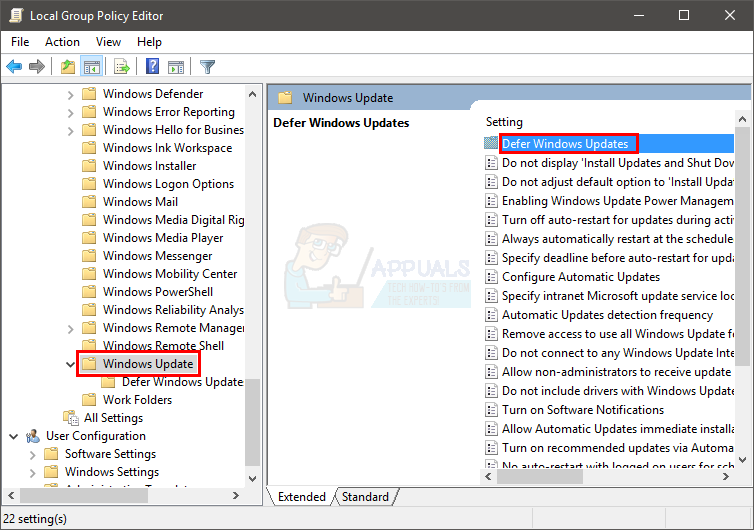Viewport: 754px width, 530px height.
Task: Select Windows Ink Workspace in the tree
Action: coord(167,148)
